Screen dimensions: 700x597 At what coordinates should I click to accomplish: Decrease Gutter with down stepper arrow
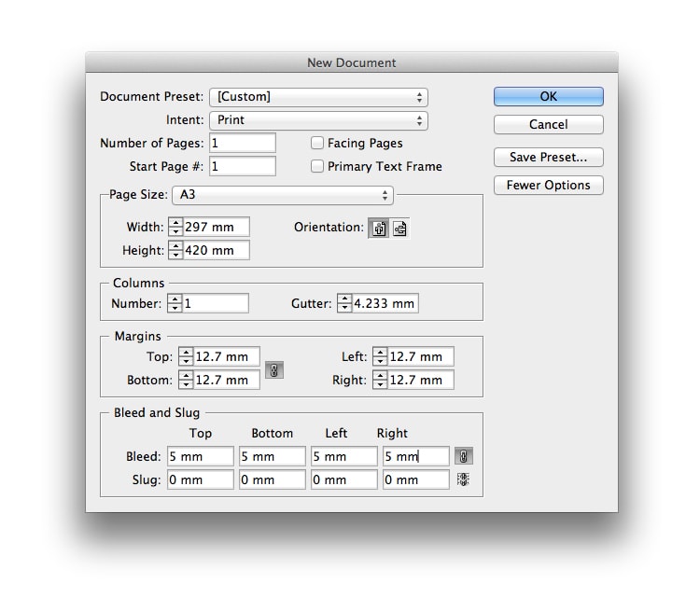point(344,308)
